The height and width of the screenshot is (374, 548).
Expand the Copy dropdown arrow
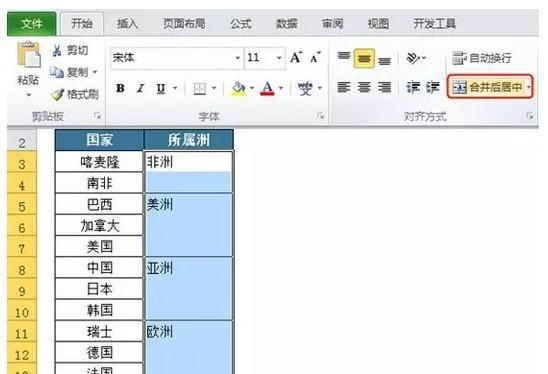point(95,73)
